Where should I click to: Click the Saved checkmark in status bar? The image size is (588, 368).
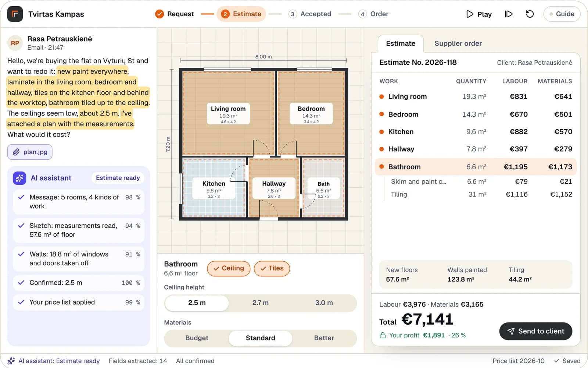(557, 361)
